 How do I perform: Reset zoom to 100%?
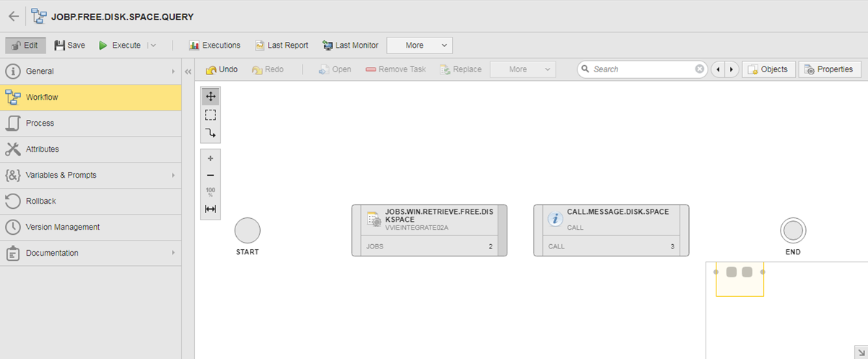[x=210, y=192]
